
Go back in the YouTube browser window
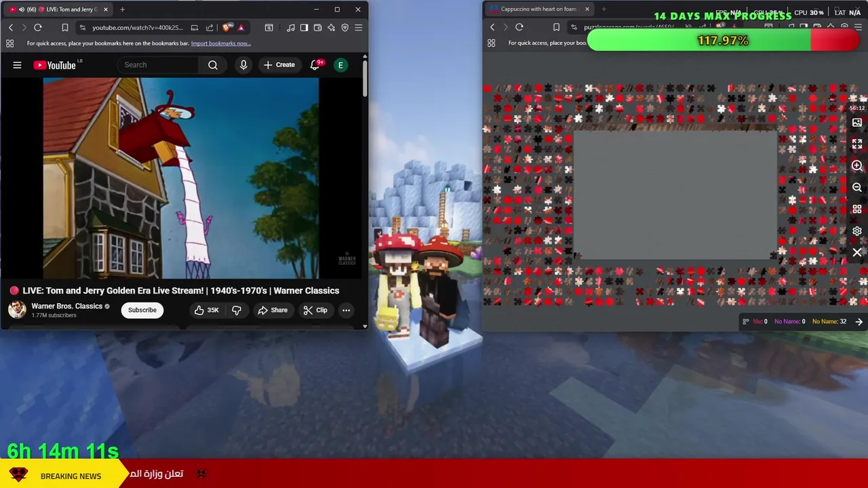(10, 27)
